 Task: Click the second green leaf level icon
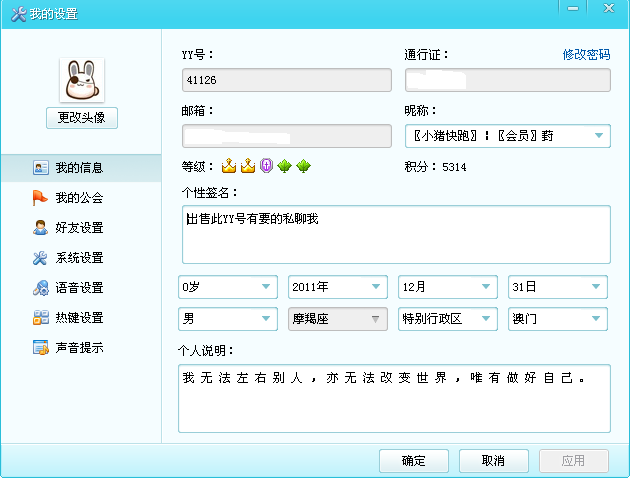coord(303,165)
